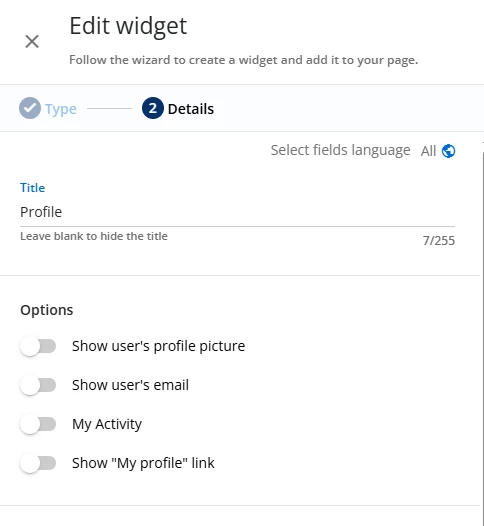Close the Edit widget panel

point(32,42)
